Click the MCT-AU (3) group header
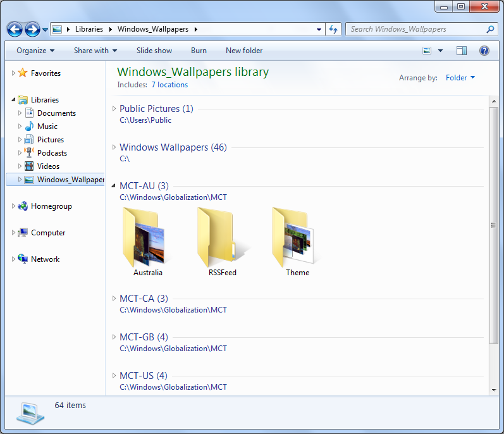 tap(144, 186)
